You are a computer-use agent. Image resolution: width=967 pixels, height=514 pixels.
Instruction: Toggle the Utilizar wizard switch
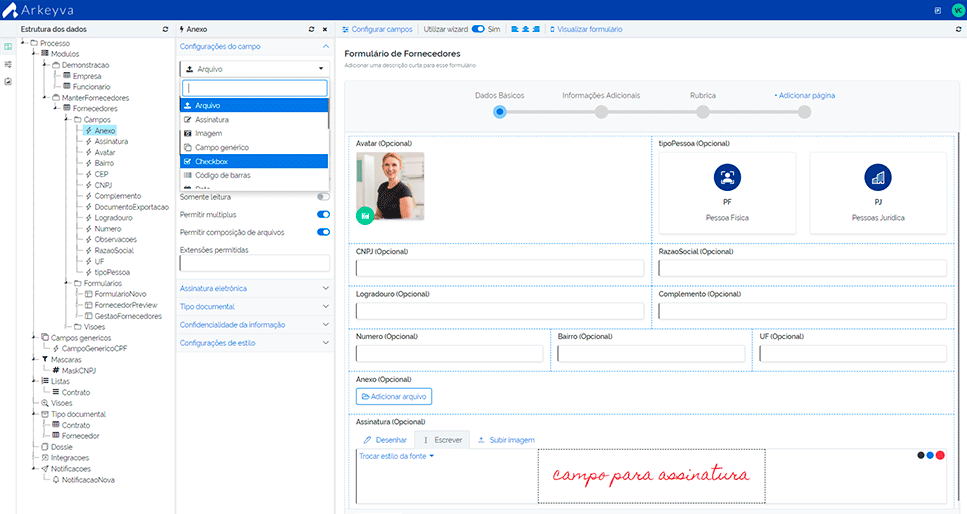pos(478,30)
